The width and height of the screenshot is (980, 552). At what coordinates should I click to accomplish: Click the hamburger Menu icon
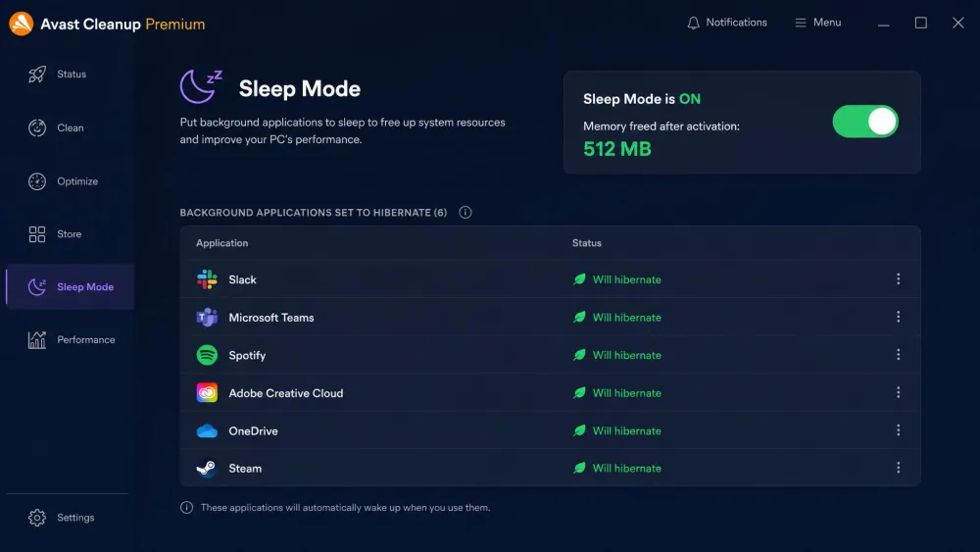pos(800,23)
